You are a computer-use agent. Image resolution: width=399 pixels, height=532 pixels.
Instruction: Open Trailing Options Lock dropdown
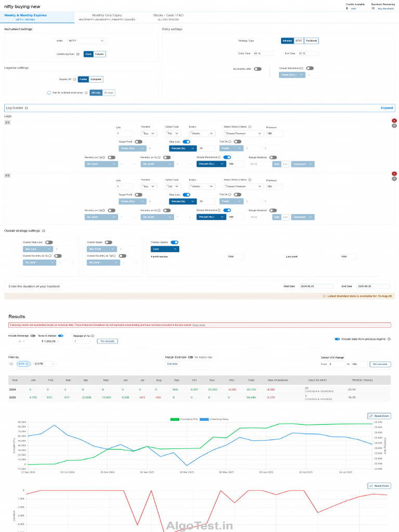point(165,249)
